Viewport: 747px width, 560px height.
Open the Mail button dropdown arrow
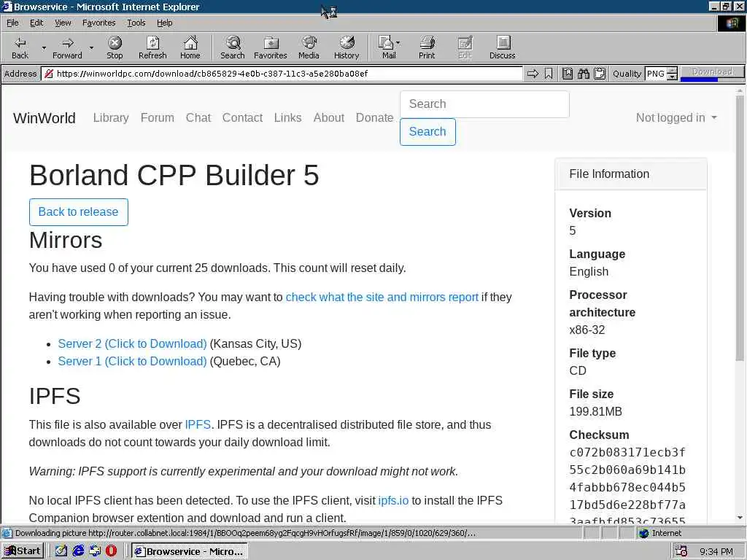(x=398, y=43)
